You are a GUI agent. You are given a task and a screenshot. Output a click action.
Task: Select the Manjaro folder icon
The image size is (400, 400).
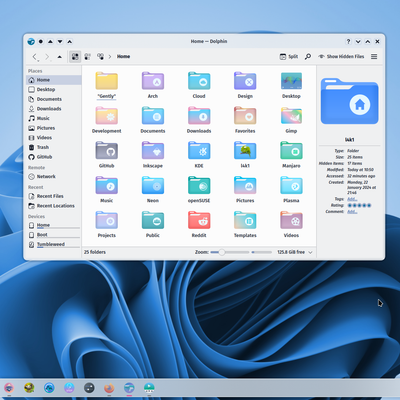click(291, 150)
